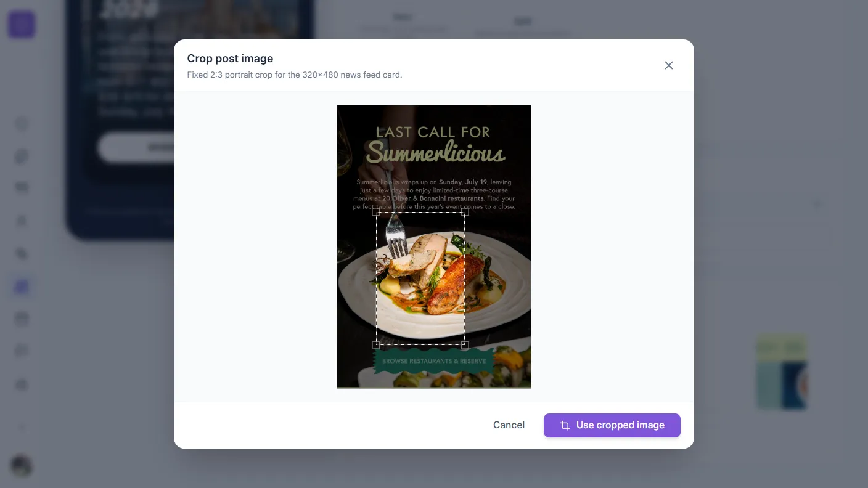Click the Cancel button
Viewport: 868px width, 488px height.
pos(509,425)
